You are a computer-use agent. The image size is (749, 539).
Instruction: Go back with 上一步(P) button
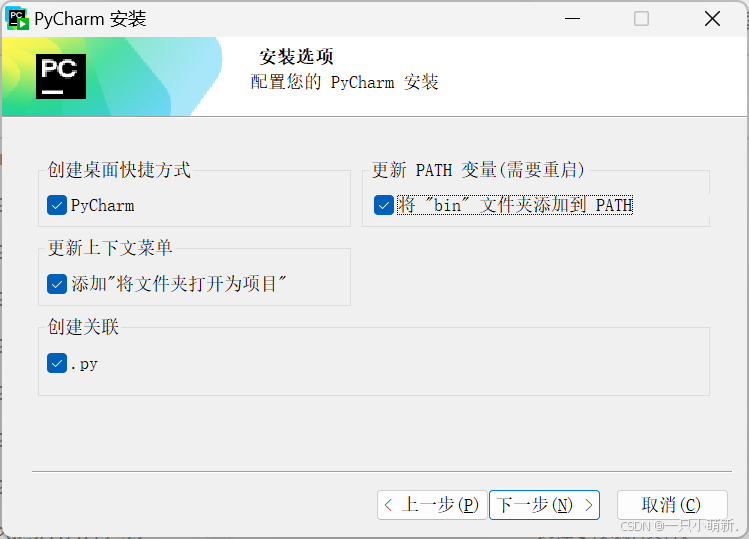click(x=432, y=505)
